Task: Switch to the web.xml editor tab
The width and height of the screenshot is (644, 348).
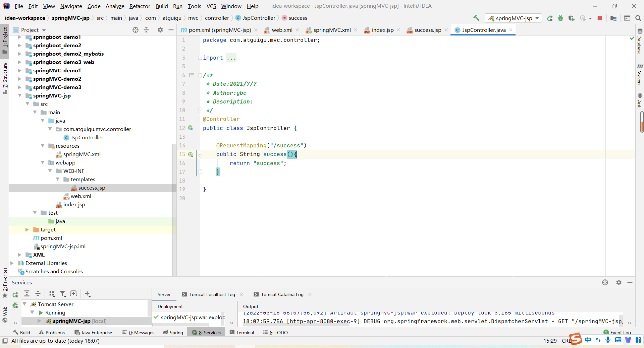Action: 282,30
